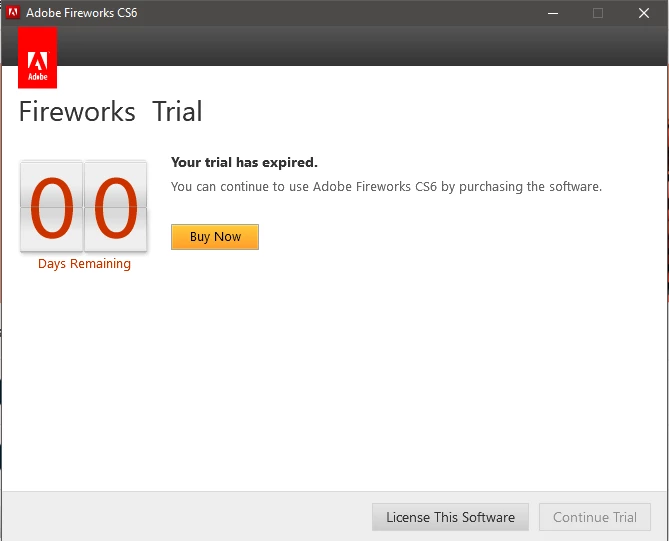Click the red Adobe logo
This screenshot has width=669, height=541.
(x=38, y=58)
